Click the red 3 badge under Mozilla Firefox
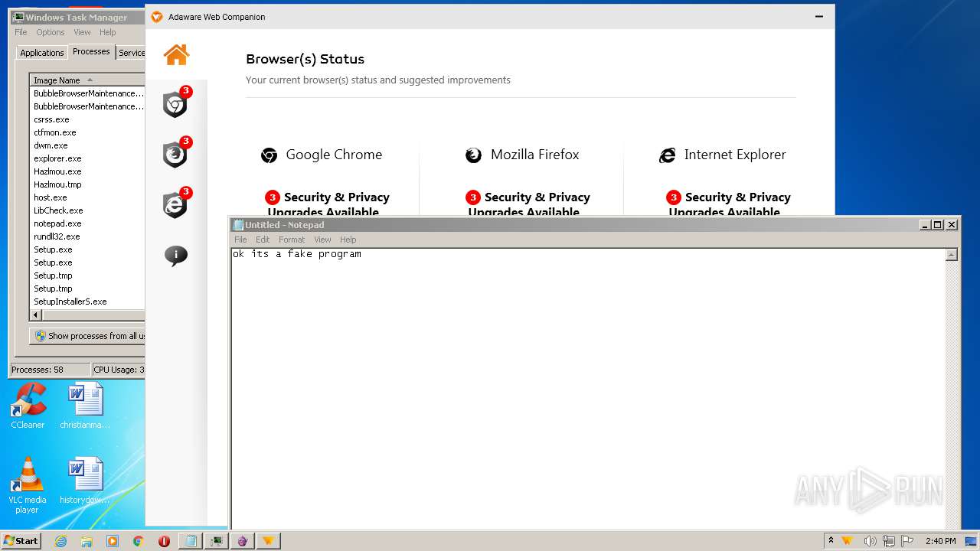The width and height of the screenshot is (980, 551). pos(473,197)
